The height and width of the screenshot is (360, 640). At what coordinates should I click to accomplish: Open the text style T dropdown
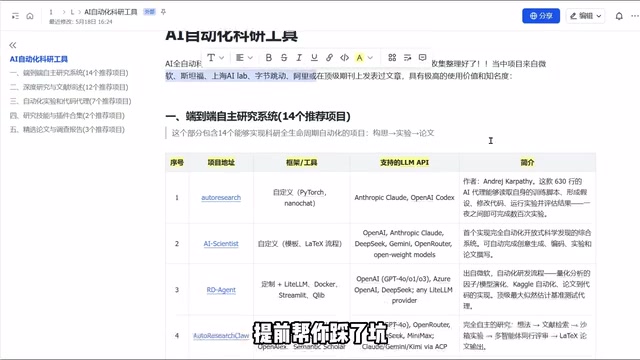point(216,58)
